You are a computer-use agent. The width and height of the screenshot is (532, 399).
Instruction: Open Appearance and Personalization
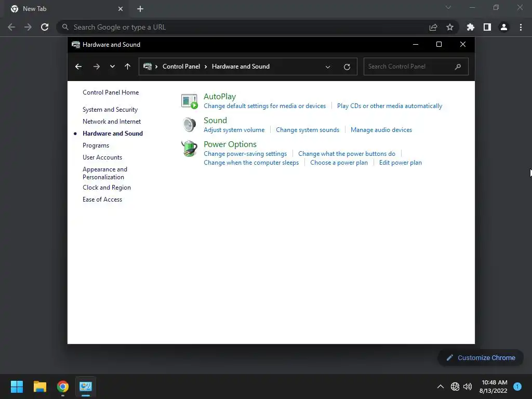click(105, 173)
